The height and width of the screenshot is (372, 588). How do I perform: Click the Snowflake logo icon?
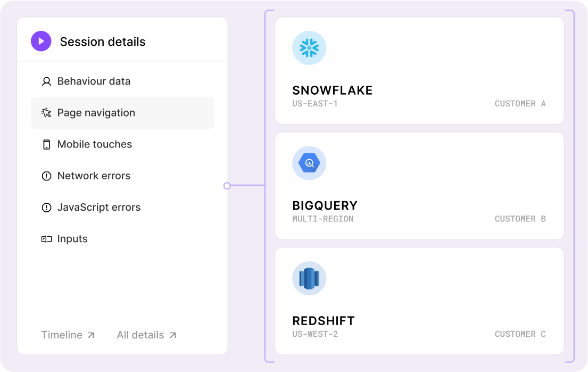click(309, 48)
